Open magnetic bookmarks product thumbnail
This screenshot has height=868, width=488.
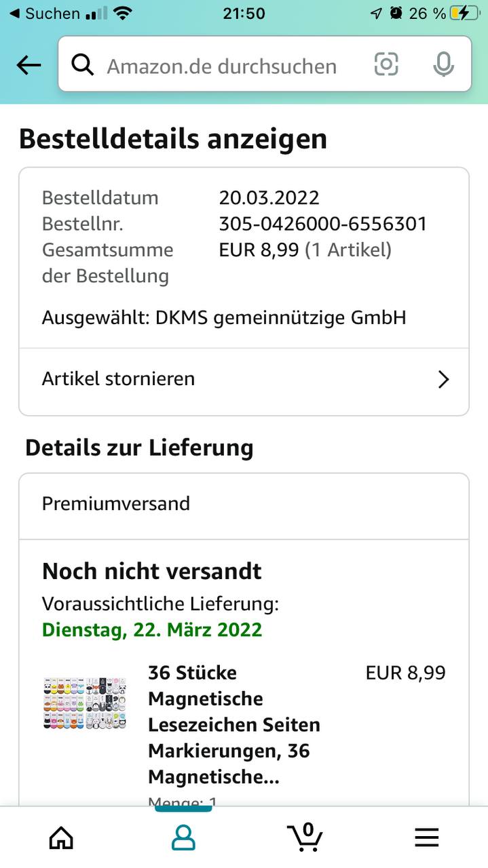[84, 703]
